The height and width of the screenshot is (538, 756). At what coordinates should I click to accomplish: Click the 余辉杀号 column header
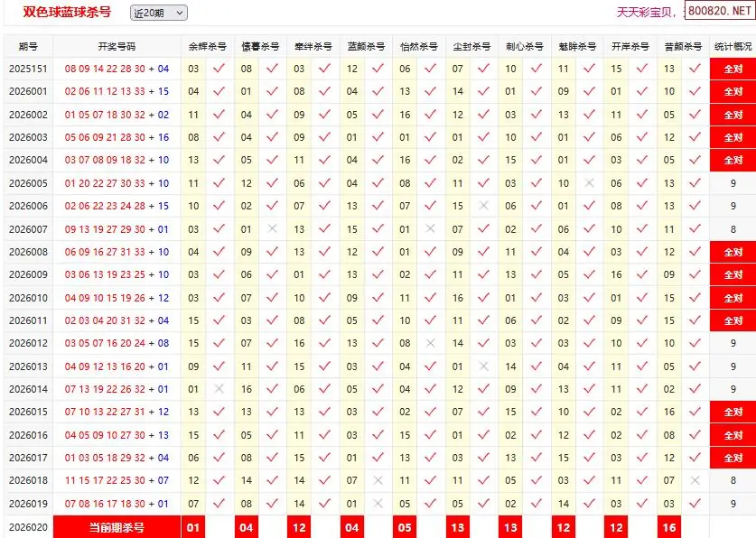[207, 46]
